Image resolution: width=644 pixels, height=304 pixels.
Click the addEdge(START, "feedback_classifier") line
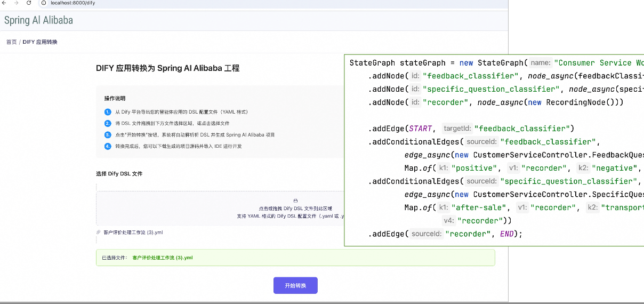coord(471,129)
